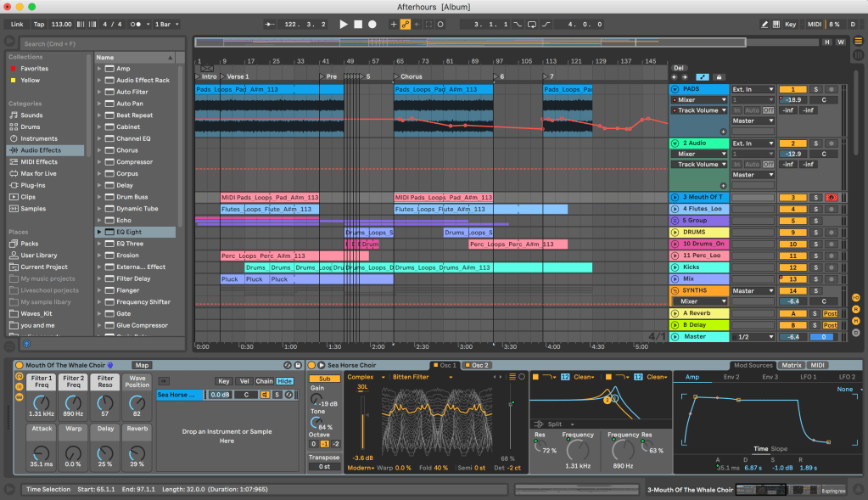Click the Arrangement Record button
868x500 pixels.
[372, 24]
